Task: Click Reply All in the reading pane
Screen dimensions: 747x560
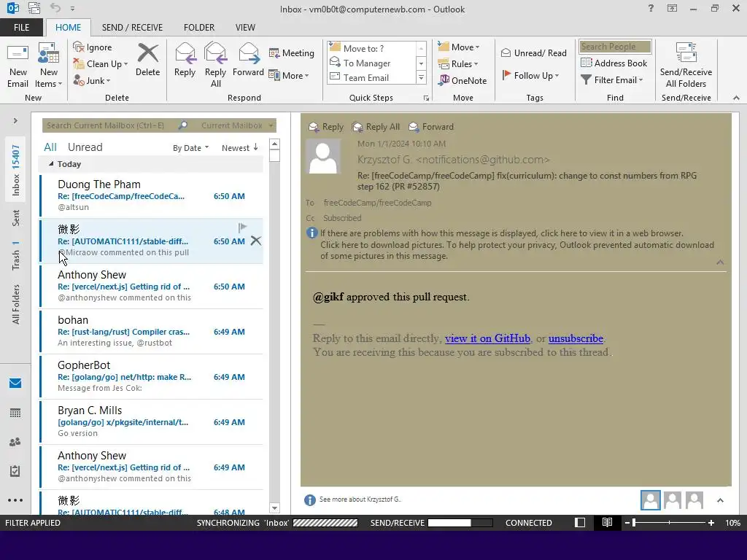Action: (x=376, y=127)
